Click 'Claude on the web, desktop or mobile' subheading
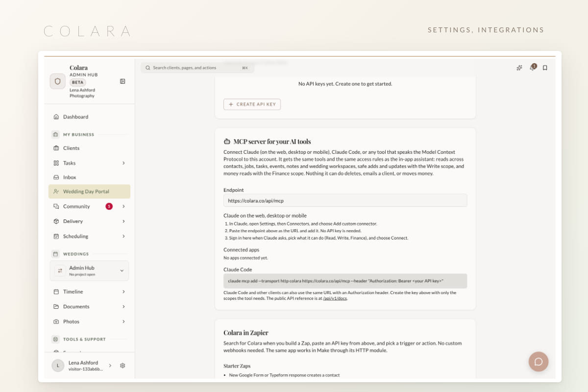The image size is (588, 392). pos(265,216)
